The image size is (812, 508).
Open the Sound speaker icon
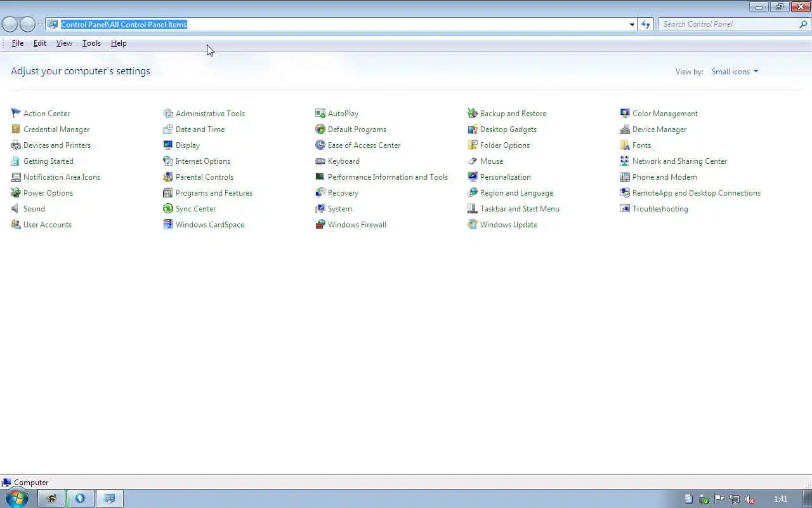(16, 209)
